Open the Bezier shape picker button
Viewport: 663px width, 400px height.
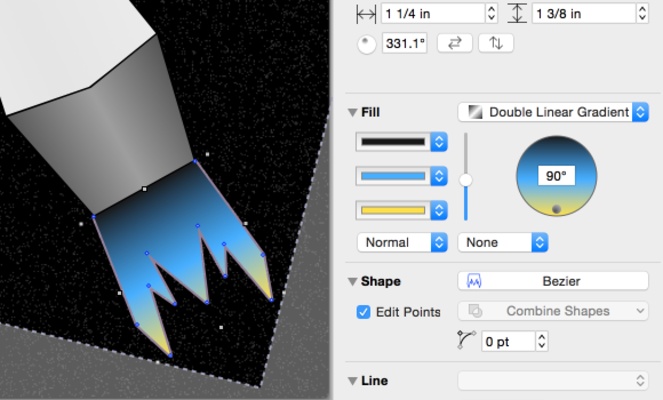coord(553,281)
